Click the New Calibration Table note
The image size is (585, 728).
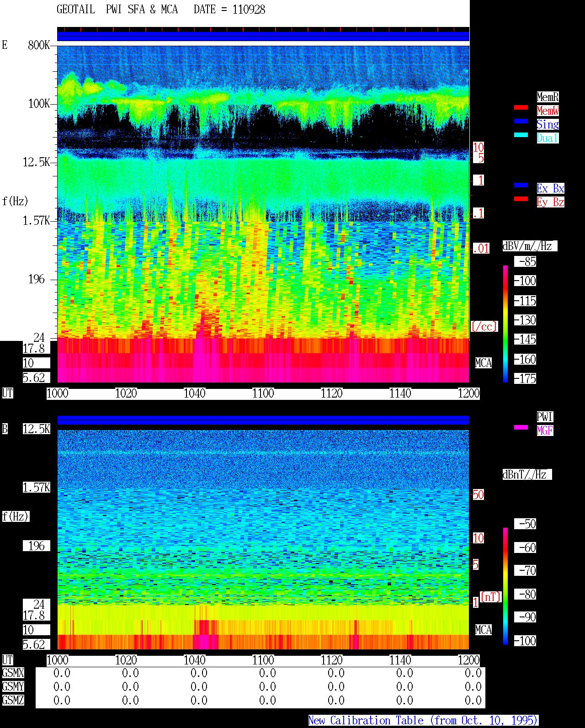point(423,721)
